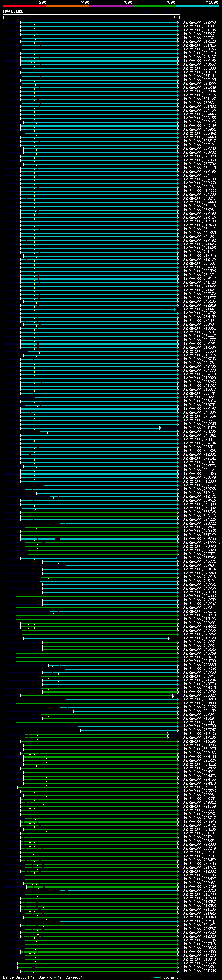Open the UniRef100_O81391 hit

[199, 26]
